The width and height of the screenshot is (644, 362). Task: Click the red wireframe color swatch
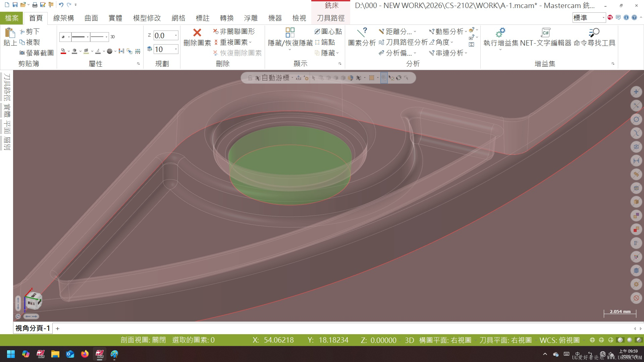click(x=63, y=51)
